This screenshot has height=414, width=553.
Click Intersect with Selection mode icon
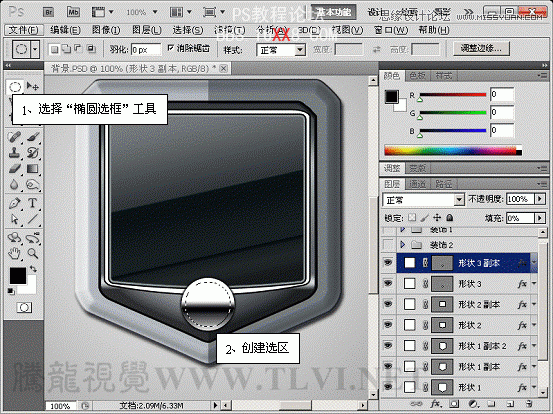91,49
